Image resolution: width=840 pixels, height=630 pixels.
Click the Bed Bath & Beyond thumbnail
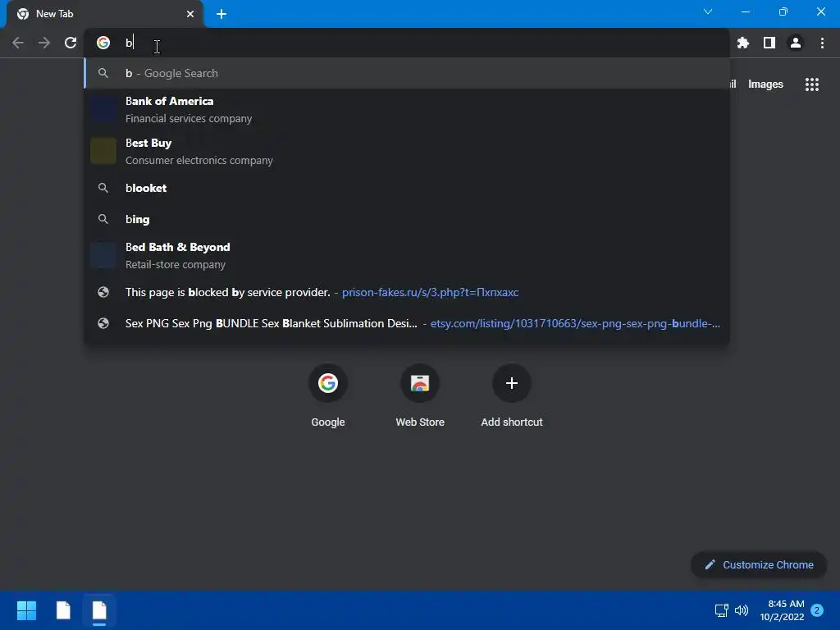pyautogui.click(x=103, y=256)
